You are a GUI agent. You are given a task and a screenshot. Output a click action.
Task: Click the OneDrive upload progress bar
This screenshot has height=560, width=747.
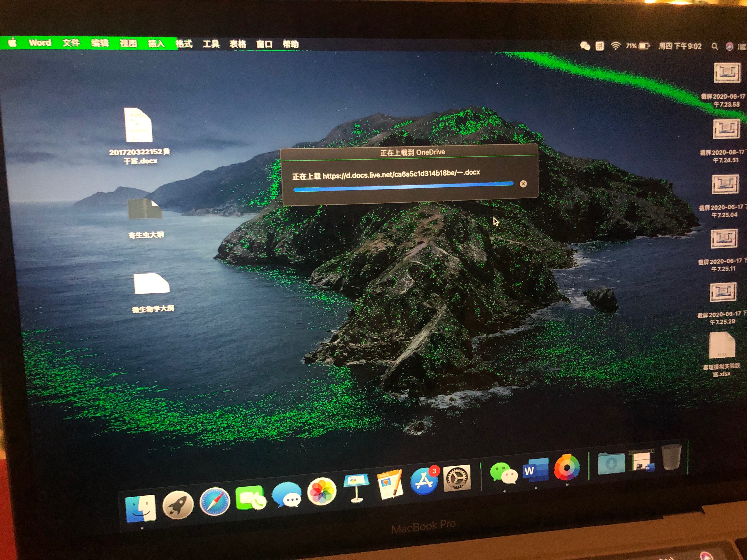pos(404,187)
